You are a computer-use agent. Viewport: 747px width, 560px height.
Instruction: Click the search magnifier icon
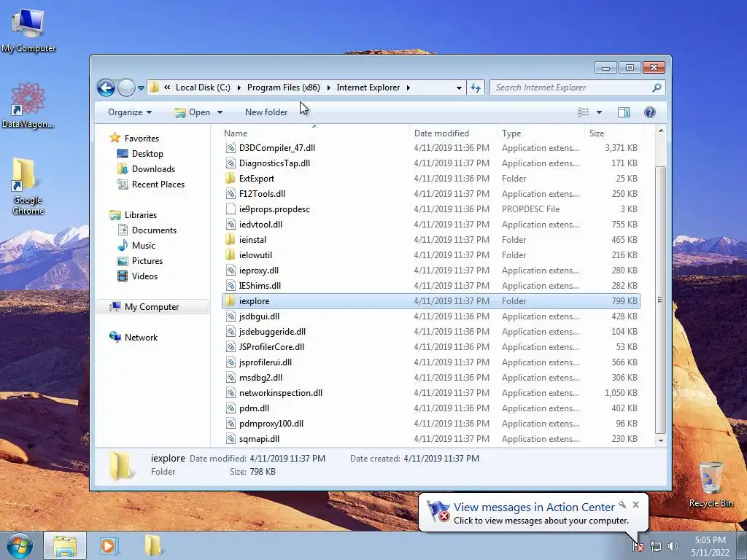click(x=657, y=87)
